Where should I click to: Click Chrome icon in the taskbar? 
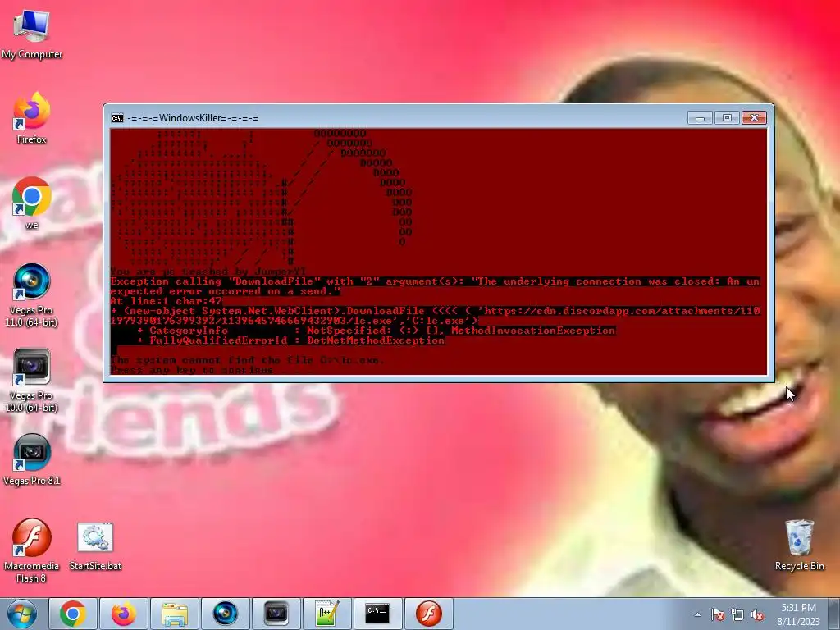click(x=73, y=614)
